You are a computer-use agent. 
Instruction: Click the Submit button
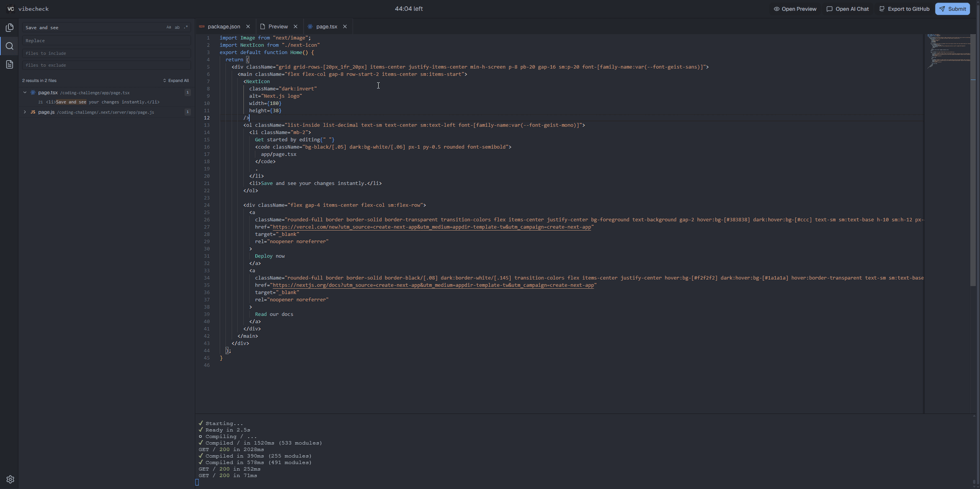[x=952, y=9]
